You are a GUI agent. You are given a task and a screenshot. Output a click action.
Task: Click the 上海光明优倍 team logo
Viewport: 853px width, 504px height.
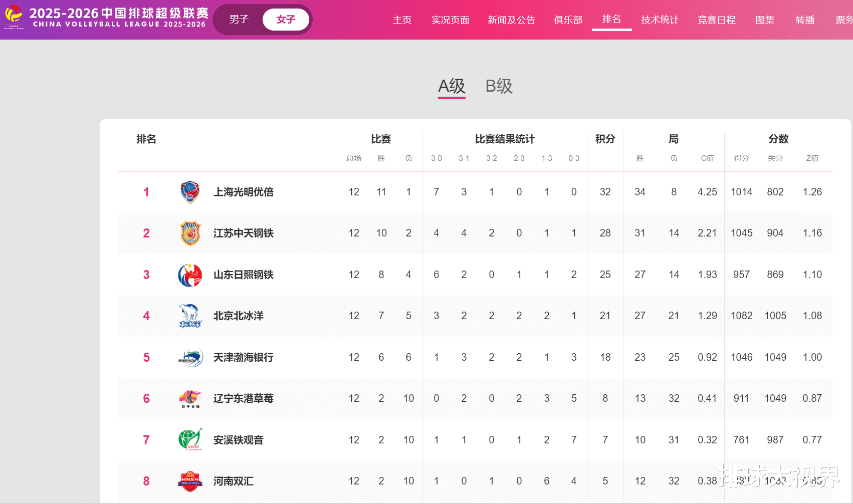[190, 192]
